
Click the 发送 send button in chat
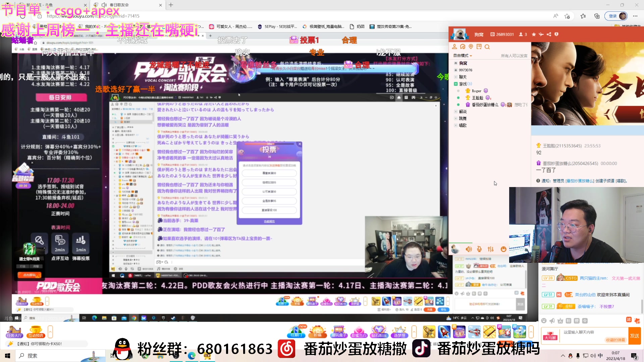point(634,336)
